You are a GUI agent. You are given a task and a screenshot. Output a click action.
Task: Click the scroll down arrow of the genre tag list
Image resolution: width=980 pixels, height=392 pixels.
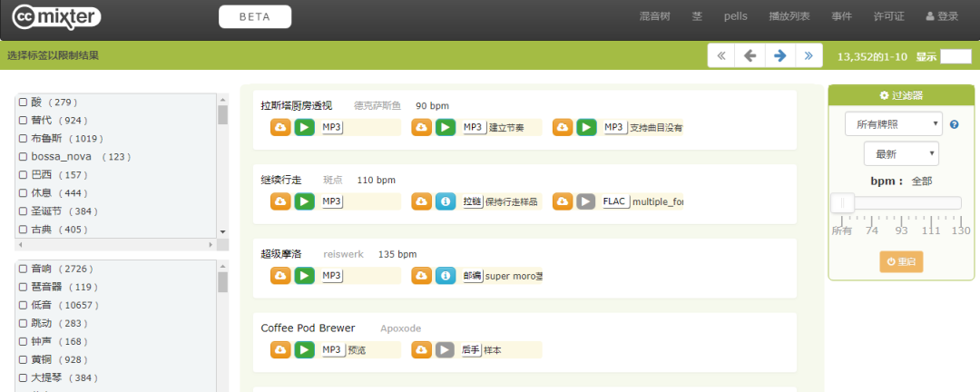click(x=222, y=232)
